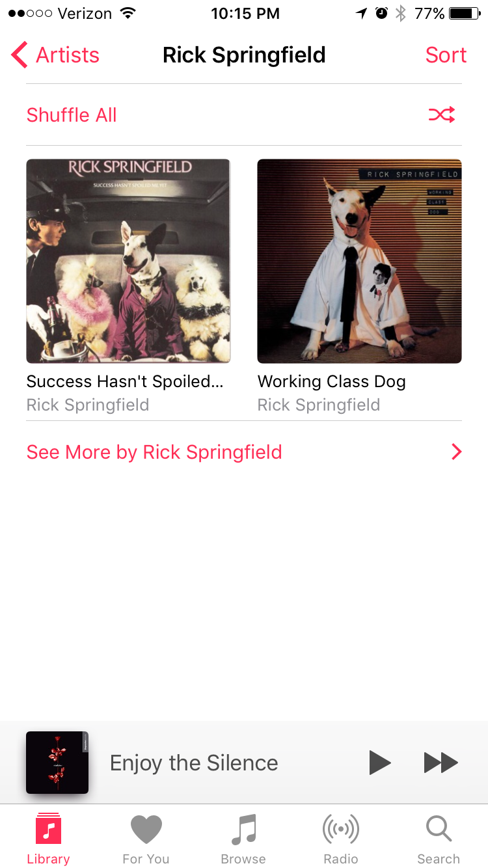The width and height of the screenshot is (488, 868).
Task: Tap the Success Hasn't Spoiled... album title
Action: tap(125, 381)
